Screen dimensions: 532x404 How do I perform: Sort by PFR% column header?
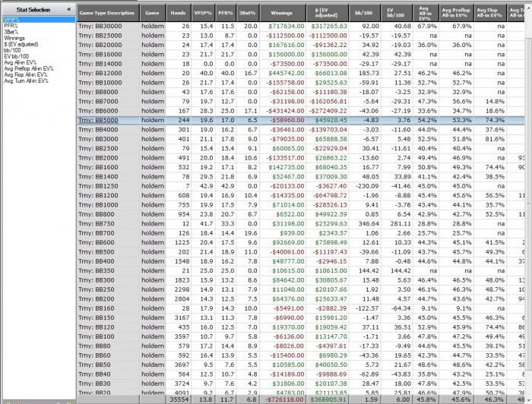[x=225, y=13]
